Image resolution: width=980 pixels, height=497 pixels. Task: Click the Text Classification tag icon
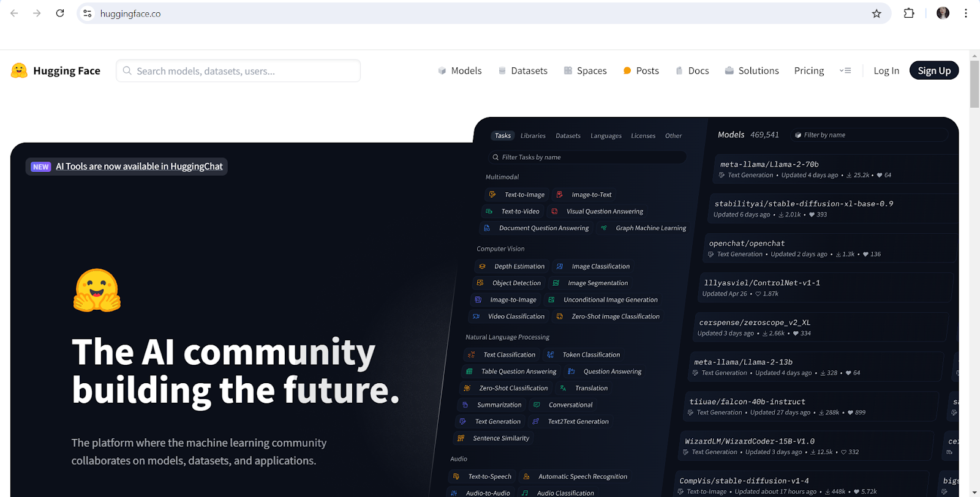coord(471,355)
